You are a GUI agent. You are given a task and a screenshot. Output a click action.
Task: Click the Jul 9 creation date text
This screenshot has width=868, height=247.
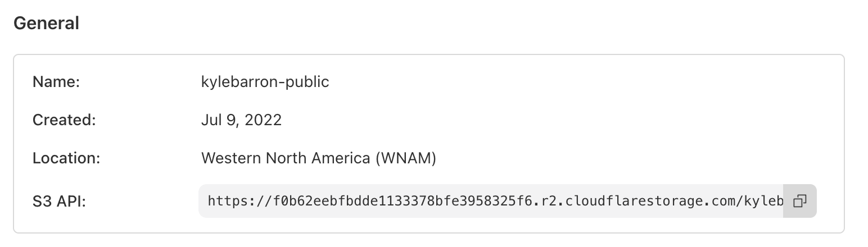pyautogui.click(x=218, y=120)
